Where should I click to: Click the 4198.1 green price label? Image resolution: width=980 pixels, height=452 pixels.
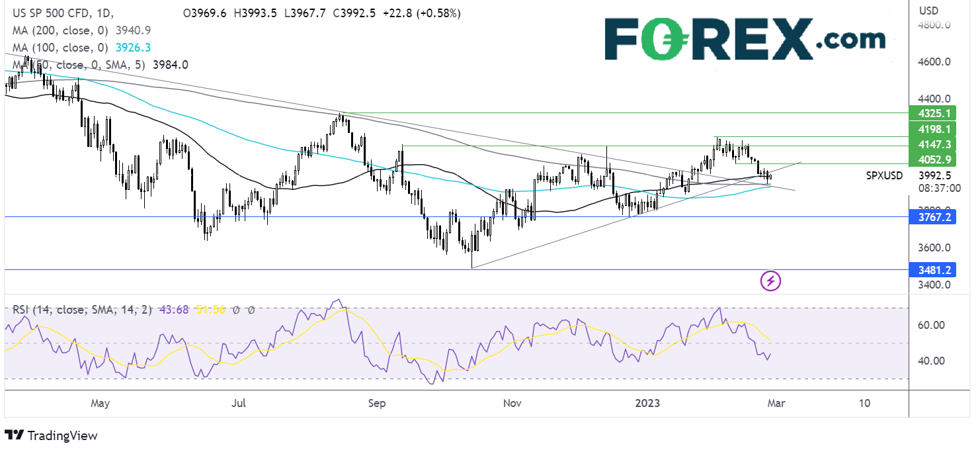(932, 130)
